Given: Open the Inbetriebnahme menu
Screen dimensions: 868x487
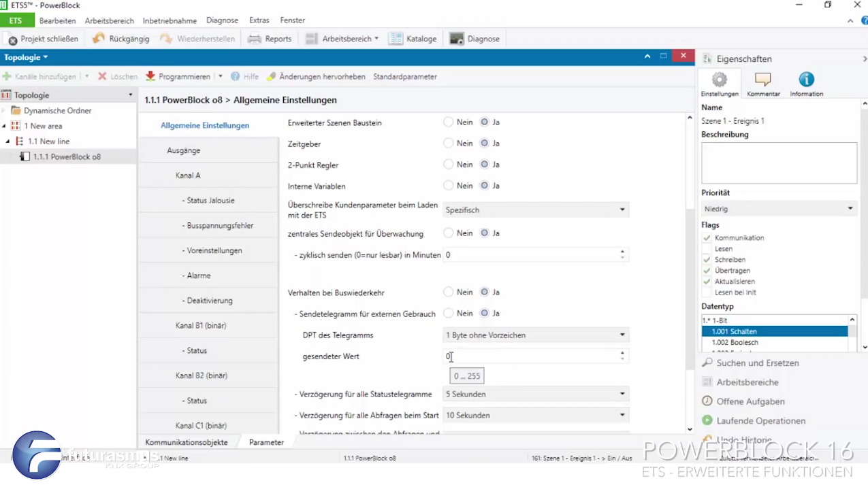Looking at the screenshot, I should coord(170,20).
